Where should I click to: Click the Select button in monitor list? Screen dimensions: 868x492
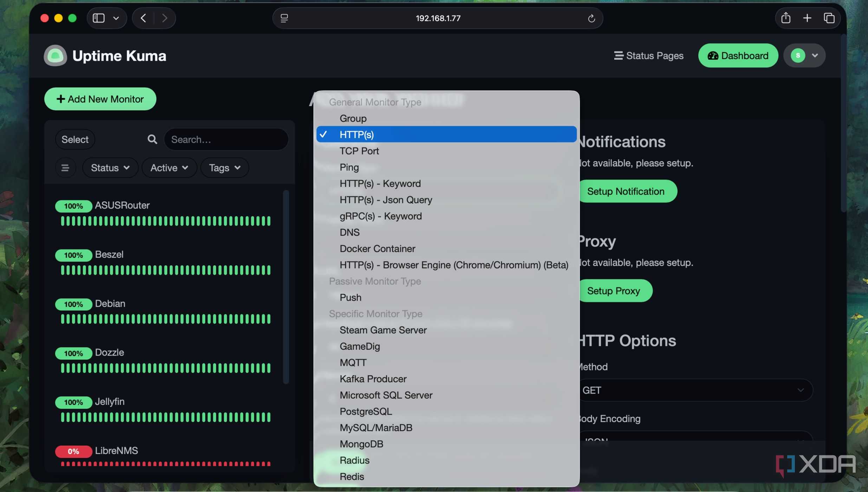pos(75,139)
